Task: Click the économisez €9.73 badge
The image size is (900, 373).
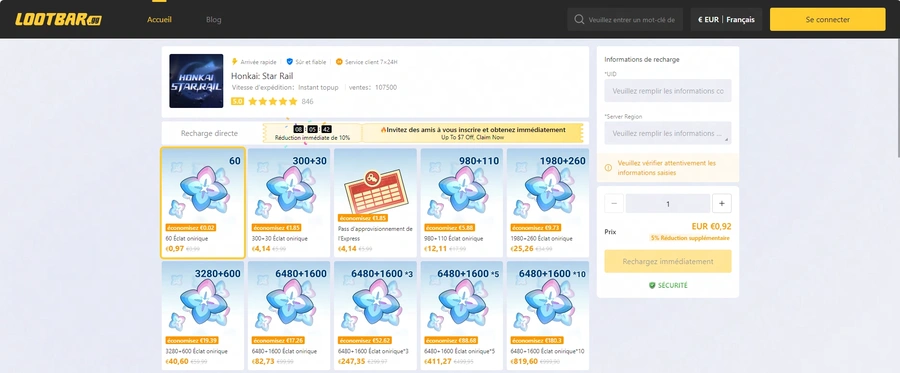Action: (536, 227)
